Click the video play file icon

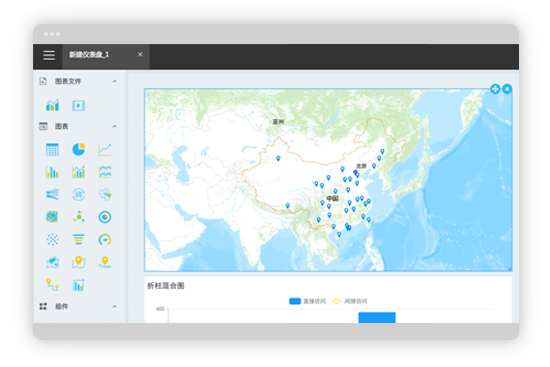coord(79,105)
